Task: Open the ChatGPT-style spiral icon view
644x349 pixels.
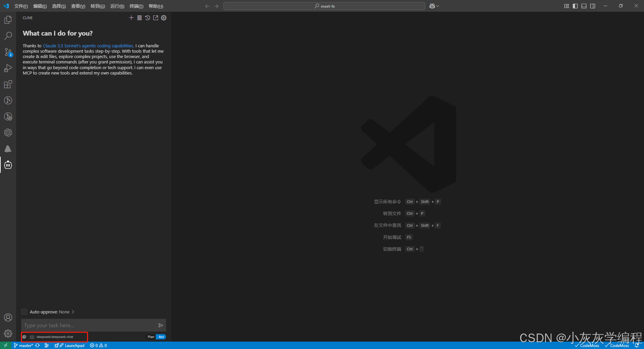Action: [x=8, y=133]
